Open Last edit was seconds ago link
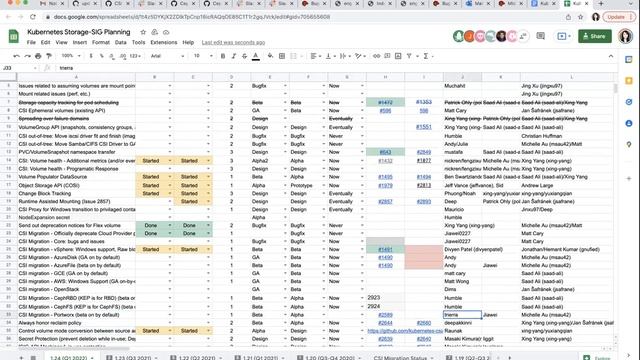Viewport: 640px width, 360px height. 233,42
